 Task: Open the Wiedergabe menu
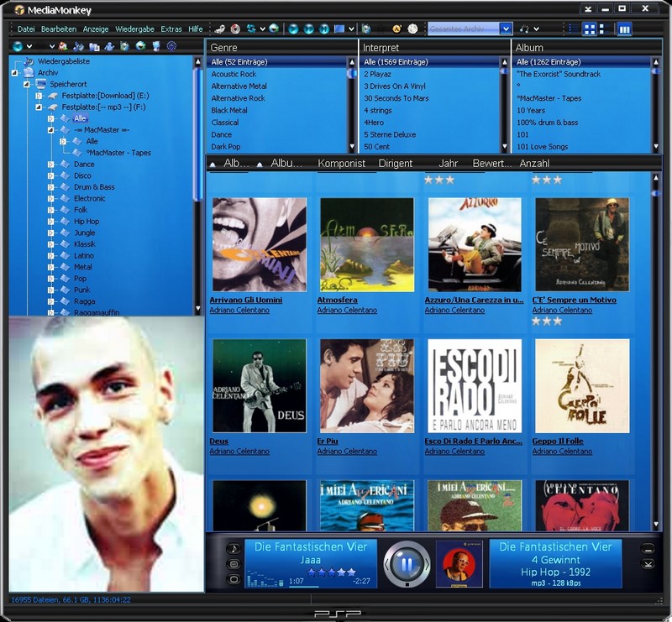(134, 29)
